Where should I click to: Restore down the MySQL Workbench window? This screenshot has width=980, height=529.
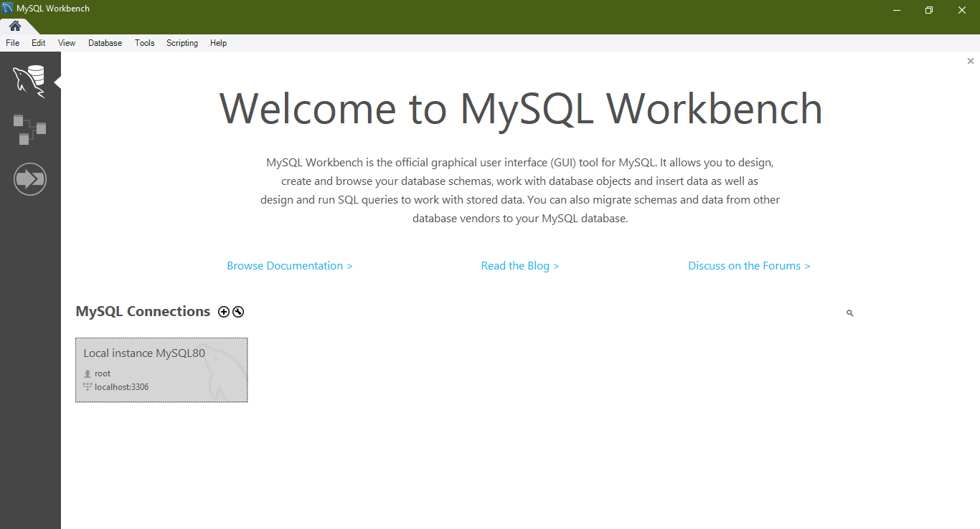tap(929, 9)
